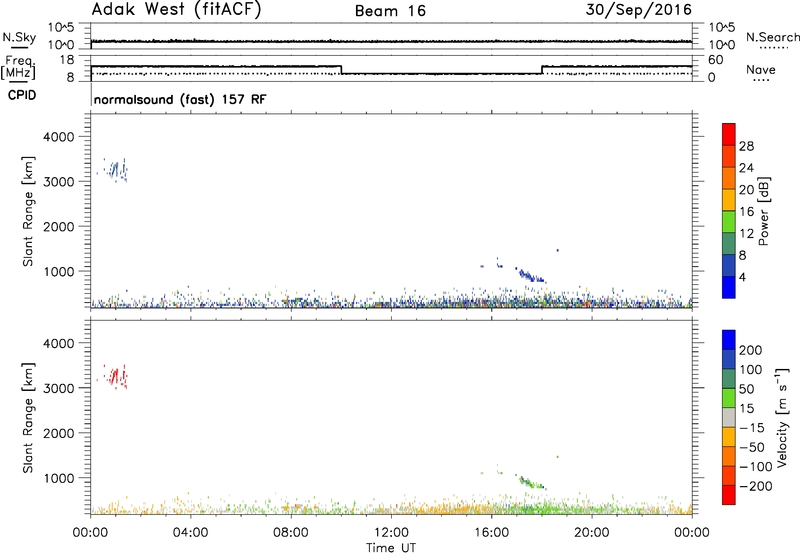Click the Velocity colorbar segment between 15 and 50

point(729,397)
